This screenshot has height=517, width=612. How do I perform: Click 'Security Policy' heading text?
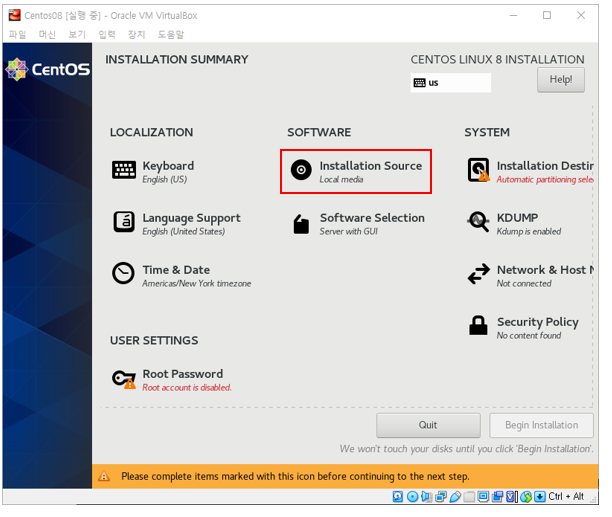click(x=537, y=322)
